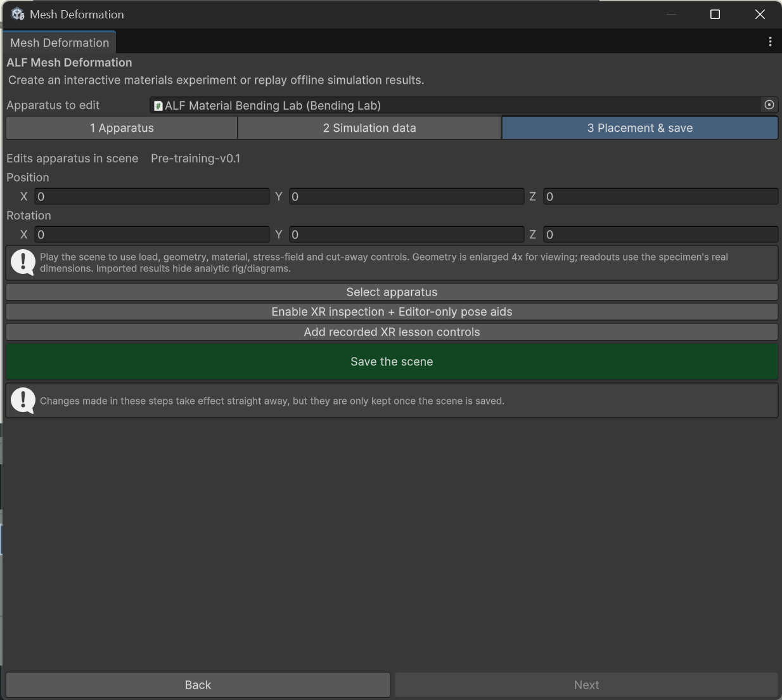Open the kebab options menu of the panel
Viewport: 782px width, 700px height.
pos(770,42)
